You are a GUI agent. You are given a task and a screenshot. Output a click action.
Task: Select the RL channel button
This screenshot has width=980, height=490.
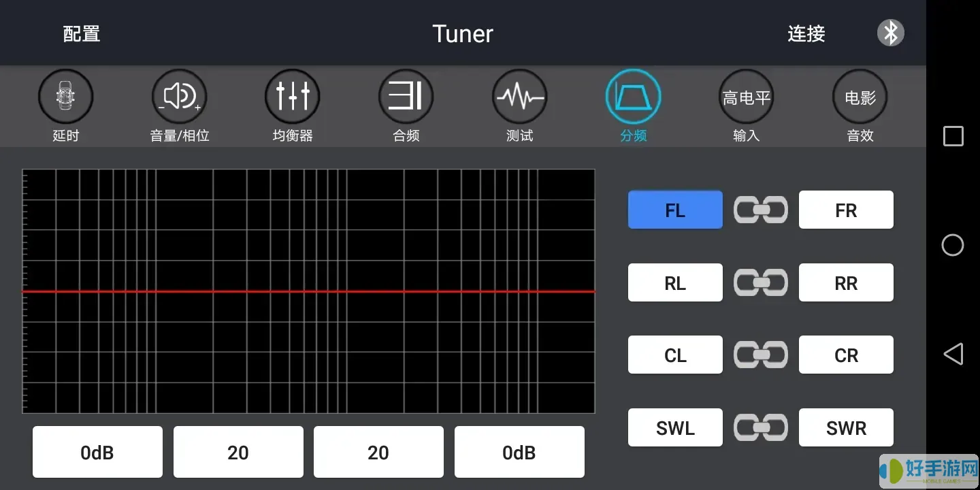click(675, 282)
